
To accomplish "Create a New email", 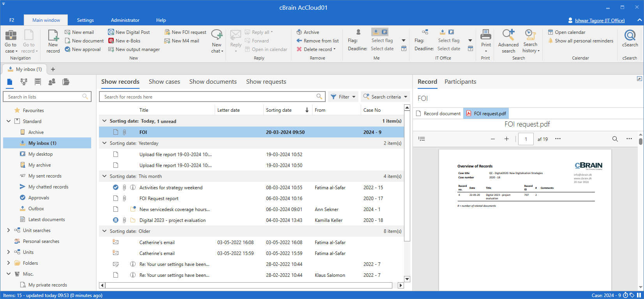I will [79, 32].
